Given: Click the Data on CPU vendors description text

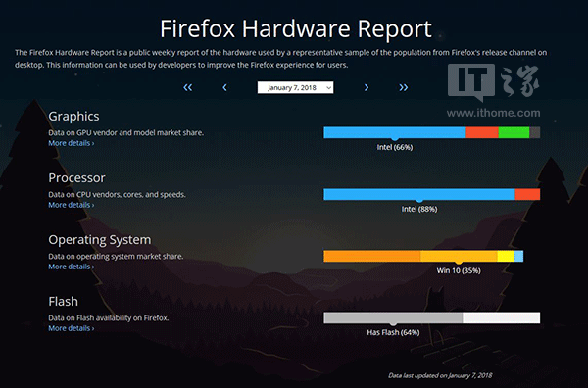Looking at the screenshot, I should [x=117, y=195].
